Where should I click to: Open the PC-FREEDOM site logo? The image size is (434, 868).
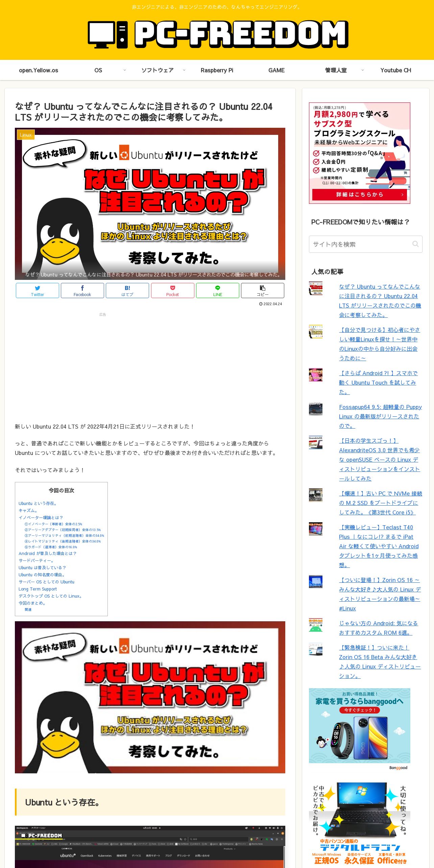point(218,34)
